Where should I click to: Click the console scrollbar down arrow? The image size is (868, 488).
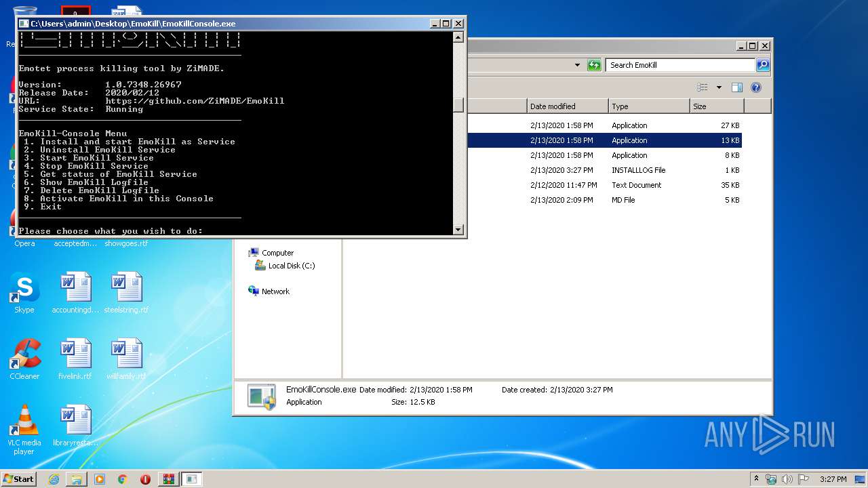(458, 230)
